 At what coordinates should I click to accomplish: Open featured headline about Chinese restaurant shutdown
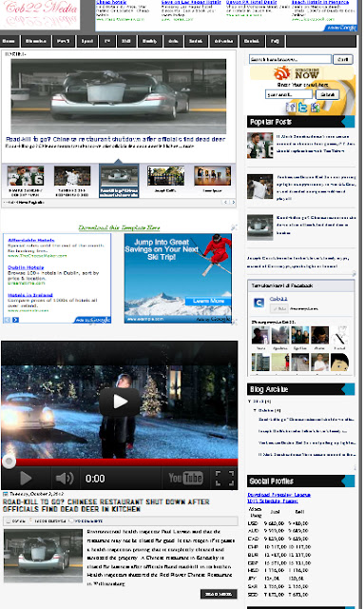115,139
